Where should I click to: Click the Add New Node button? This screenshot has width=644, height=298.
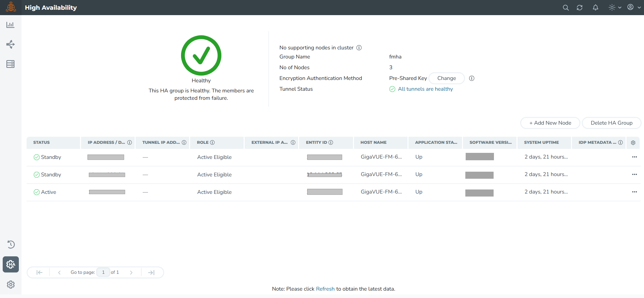point(550,123)
